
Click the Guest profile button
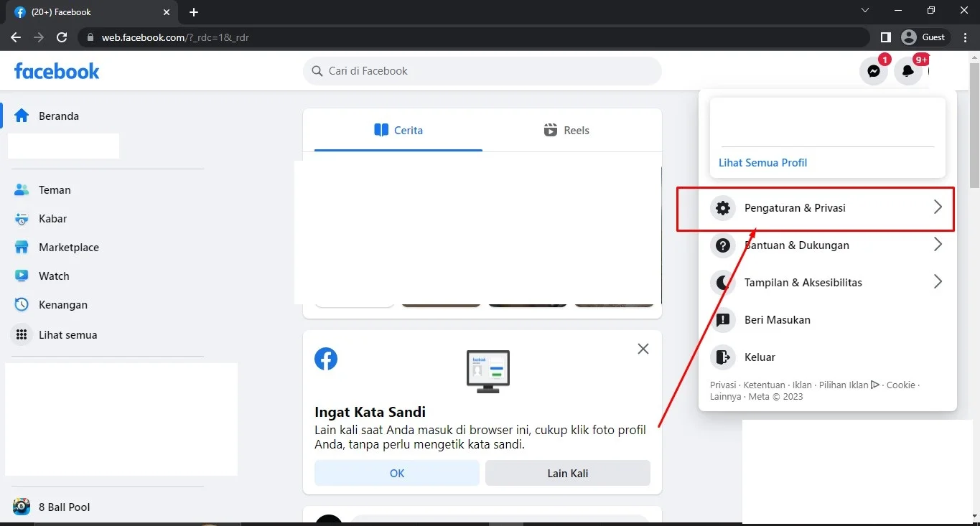click(925, 37)
